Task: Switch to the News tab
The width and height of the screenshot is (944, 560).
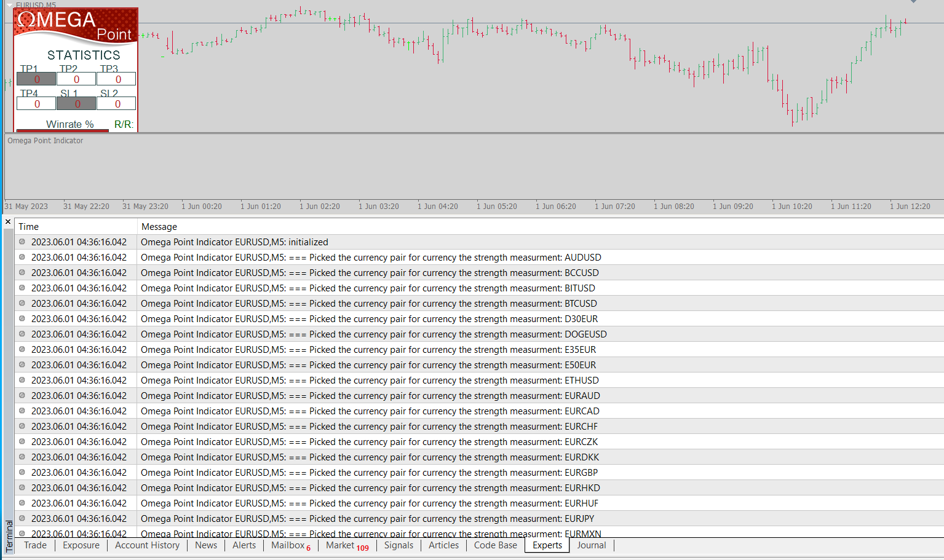Action: tap(206, 545)
